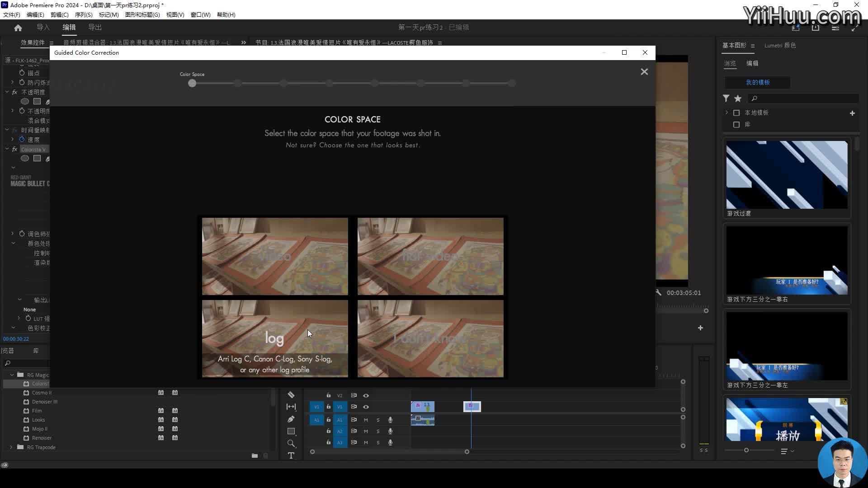Close the Guided Color Correction wizard with the X
This screenshot has height=488, width=868.
click(x=644, y=72)
